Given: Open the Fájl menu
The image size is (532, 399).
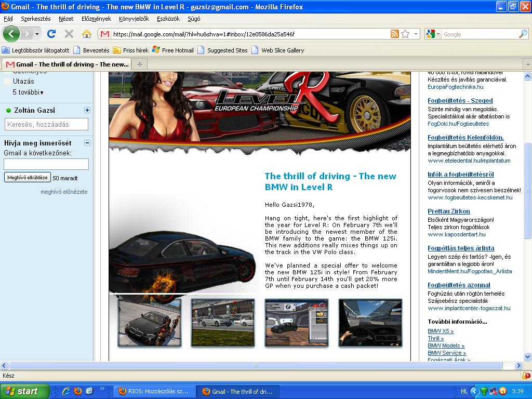Looking at the screenshot, I should (8, 19).
